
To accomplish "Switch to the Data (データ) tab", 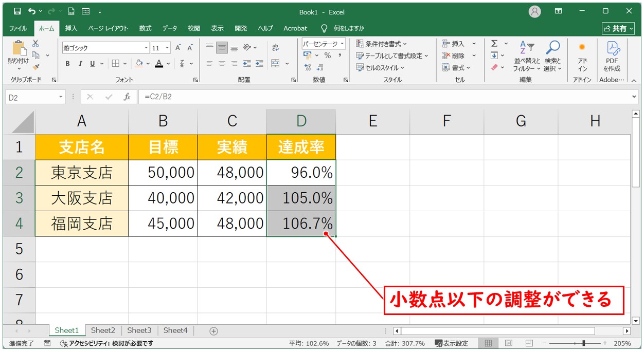I will (x=170, y=28).
